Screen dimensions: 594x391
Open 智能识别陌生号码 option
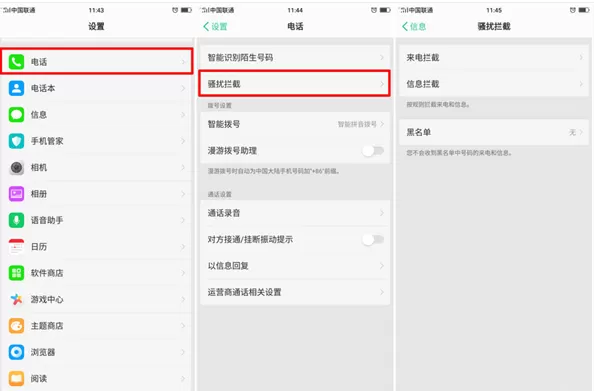click(x=295, y=58)
